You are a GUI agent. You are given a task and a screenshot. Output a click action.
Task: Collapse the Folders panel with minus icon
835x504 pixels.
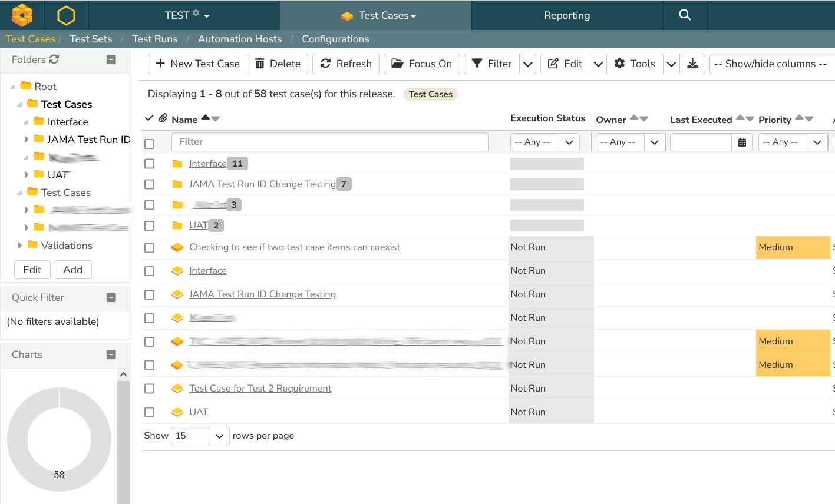pos(111,59)
